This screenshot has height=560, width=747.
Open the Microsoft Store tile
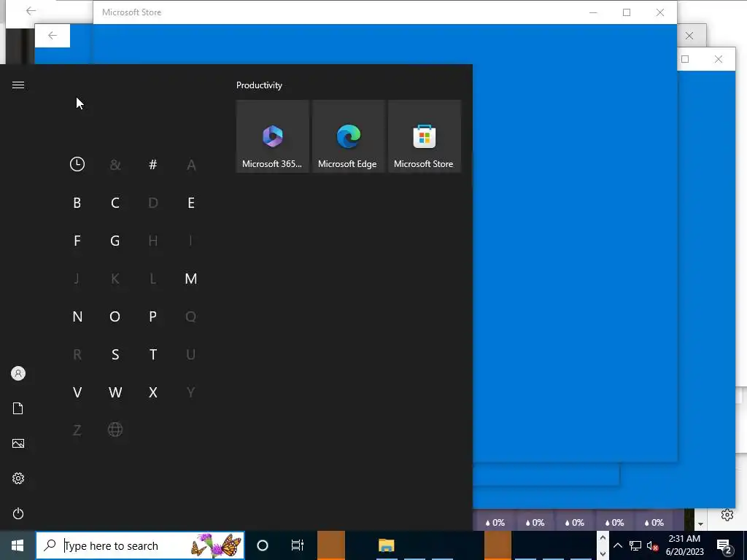point(425,136)
